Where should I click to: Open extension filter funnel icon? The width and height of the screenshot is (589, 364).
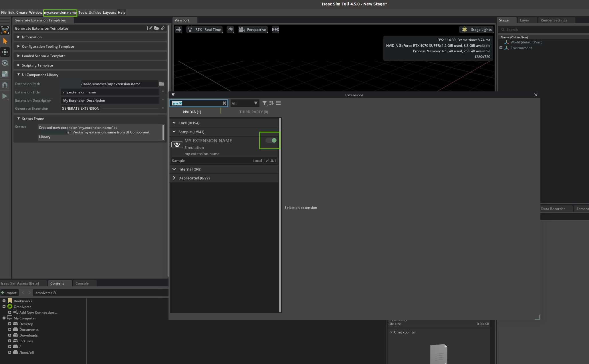coord(265,103)
